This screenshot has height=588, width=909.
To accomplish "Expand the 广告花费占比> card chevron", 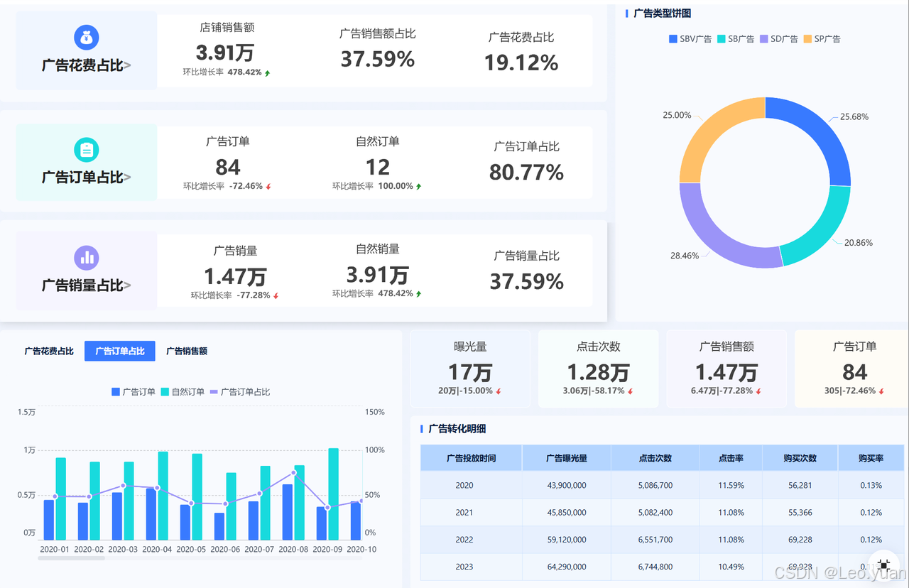I will (127, 66).
